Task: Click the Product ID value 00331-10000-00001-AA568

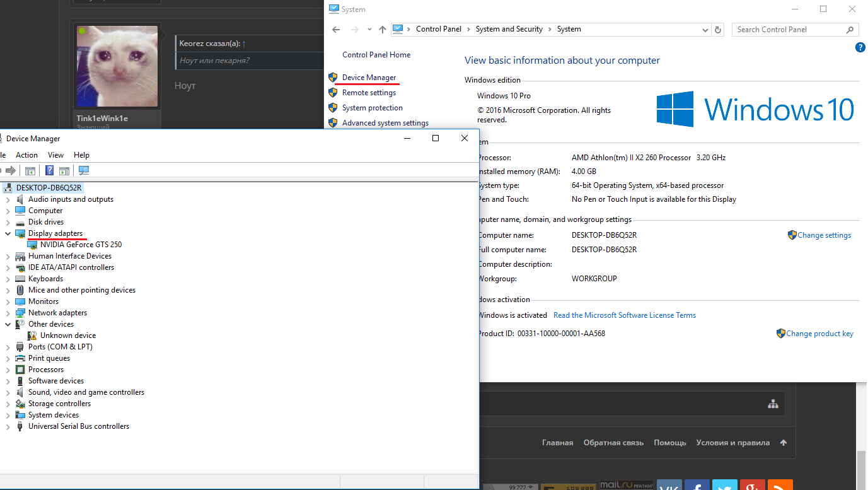Action: [561, 334]
